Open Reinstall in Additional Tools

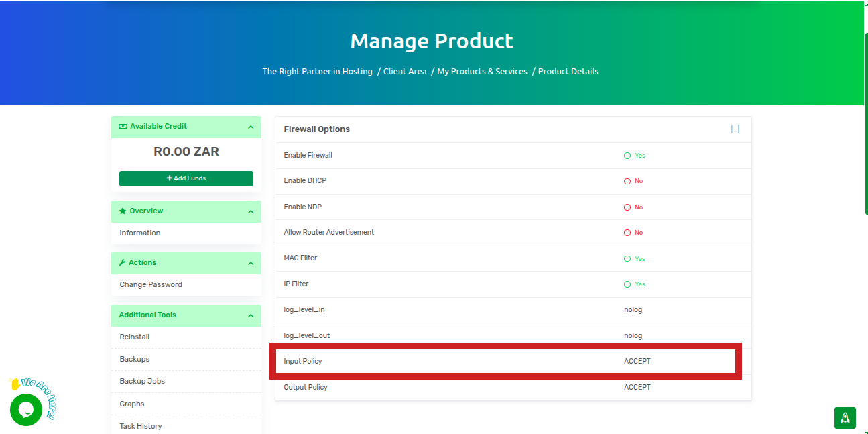click(135, 337)
